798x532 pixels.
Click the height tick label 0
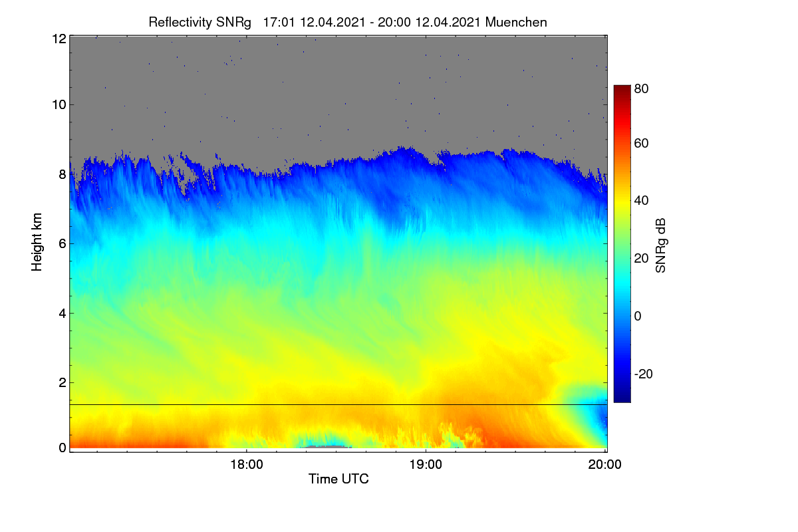[x=63, y=448]
